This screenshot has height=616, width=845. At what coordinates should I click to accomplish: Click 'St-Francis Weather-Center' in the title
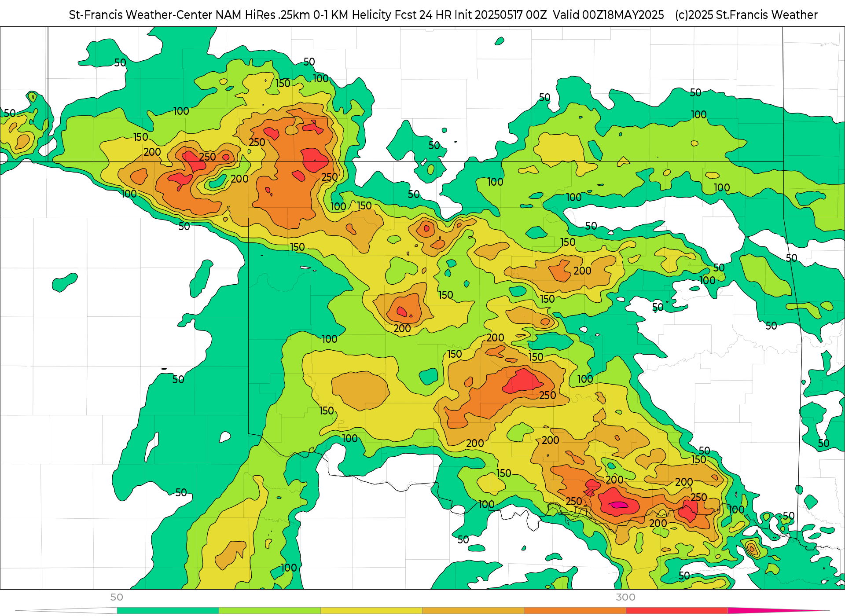coord(141,15)
